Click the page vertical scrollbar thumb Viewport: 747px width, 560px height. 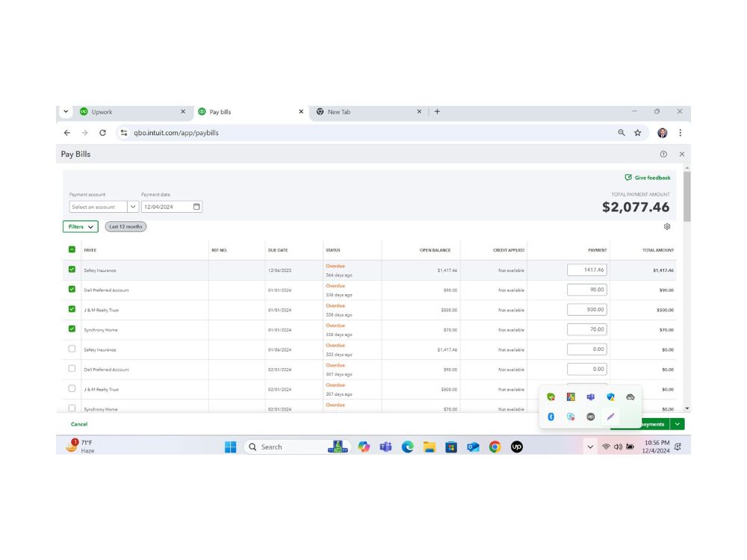click(686, 196)
